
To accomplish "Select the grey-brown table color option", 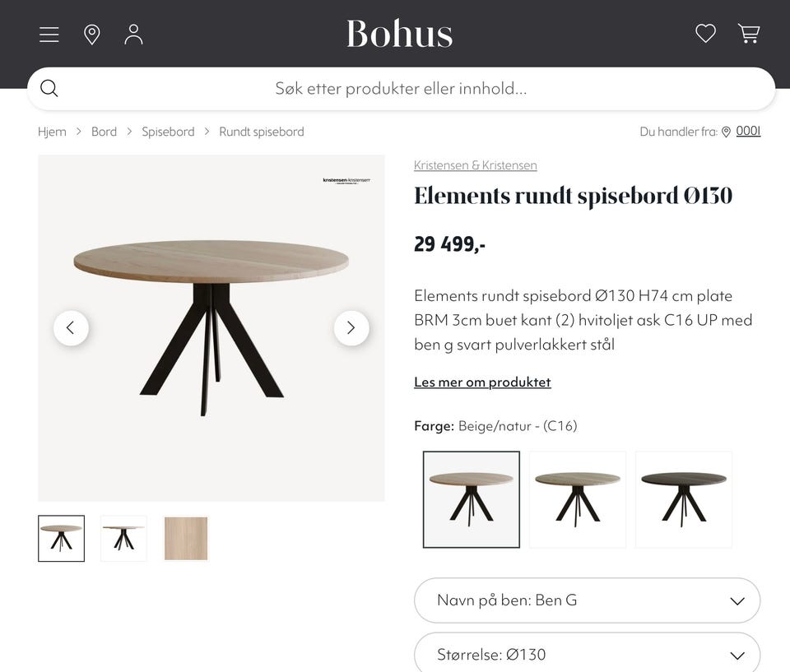I will tap(578, 499).
